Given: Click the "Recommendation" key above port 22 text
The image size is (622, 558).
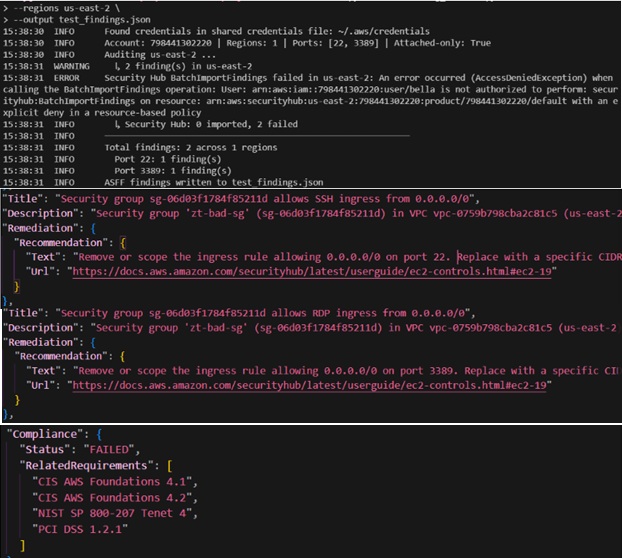Looking at the screenshot, I should point(61,243).
